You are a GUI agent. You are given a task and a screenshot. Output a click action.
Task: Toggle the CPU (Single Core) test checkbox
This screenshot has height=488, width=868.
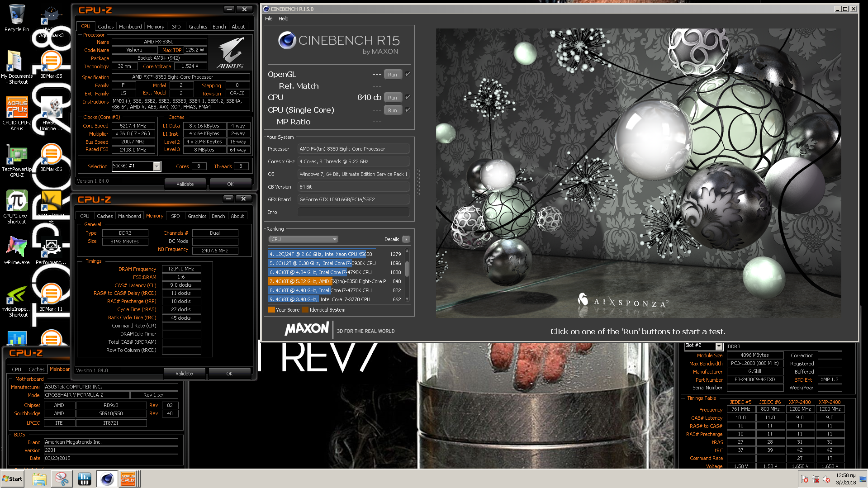[408, 110]
